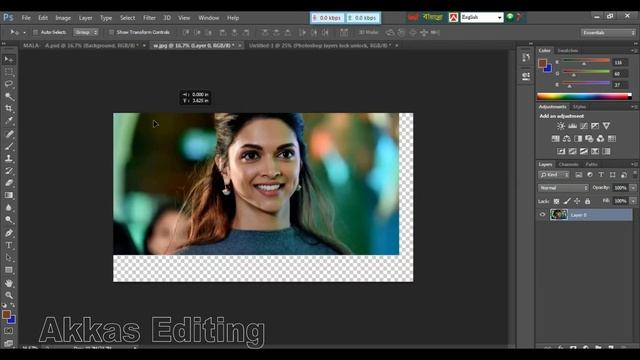Select the Hand tool

(9, 283)
